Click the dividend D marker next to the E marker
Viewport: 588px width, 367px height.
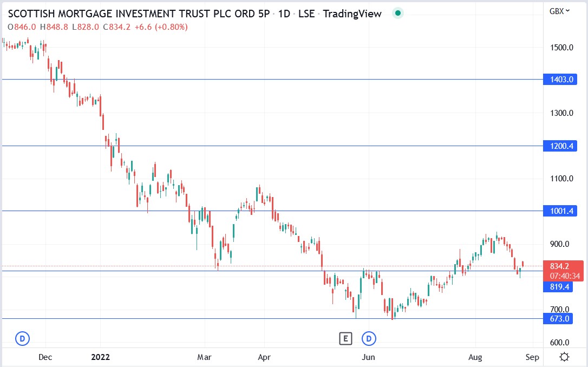point(368,338)
